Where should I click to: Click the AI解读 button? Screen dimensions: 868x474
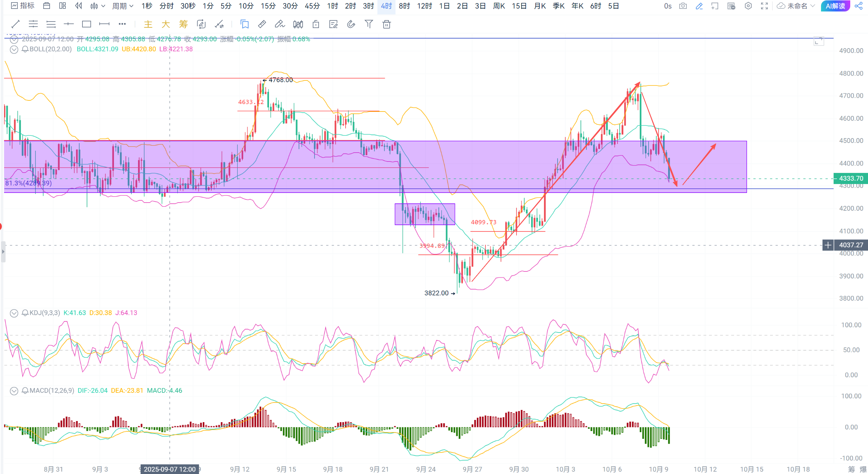click(835, 6)
